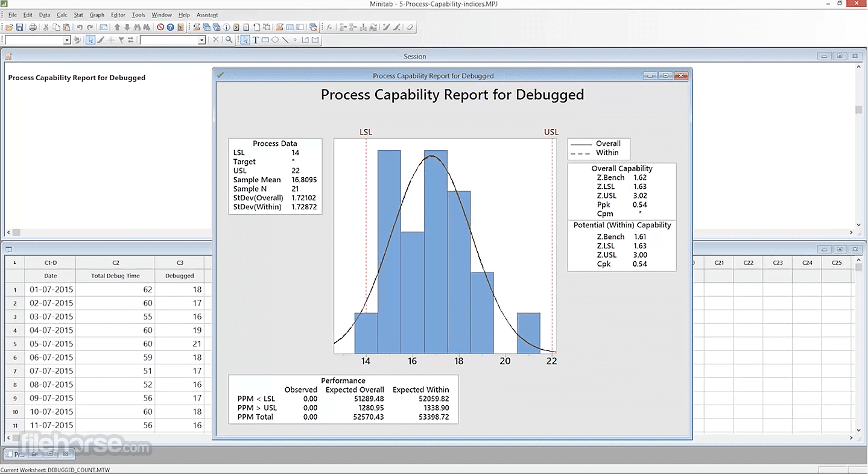868x474 pixels.
Task: Save the current project
Action: coord(20,27)
